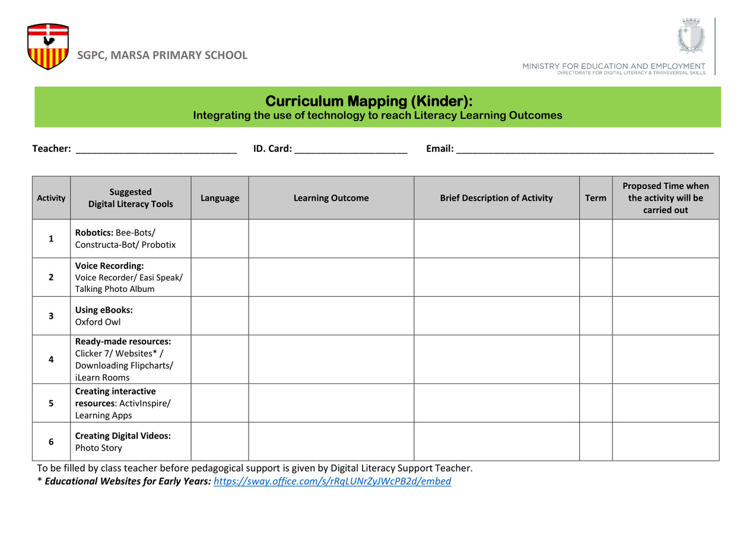756x534 pixels.
Task: Select the 'Robotics: Bee-Bots/' cell
Action: [x=131, y=239]
